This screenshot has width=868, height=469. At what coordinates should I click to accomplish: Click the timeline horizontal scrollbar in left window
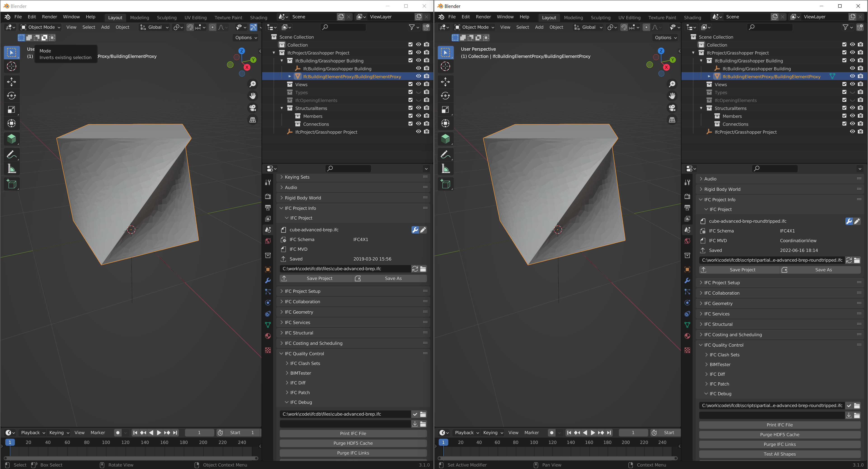pyautogui.click(x=131, y=459)
